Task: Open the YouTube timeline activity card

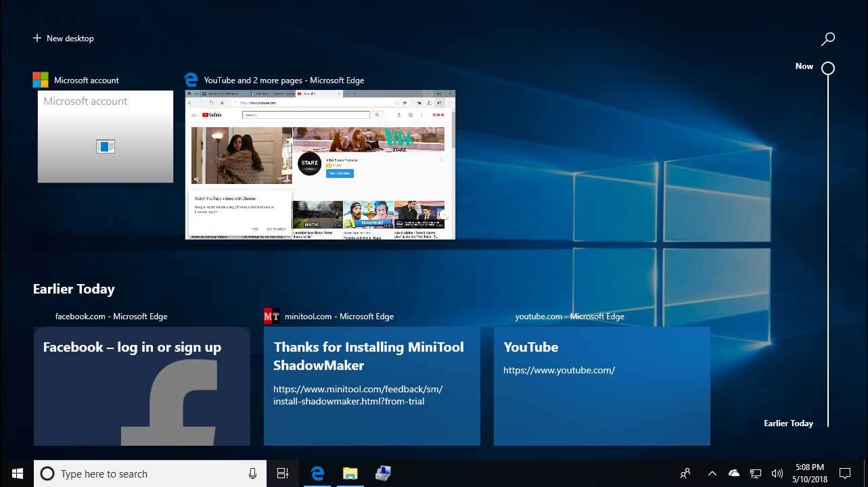Action: click(601, 386)
